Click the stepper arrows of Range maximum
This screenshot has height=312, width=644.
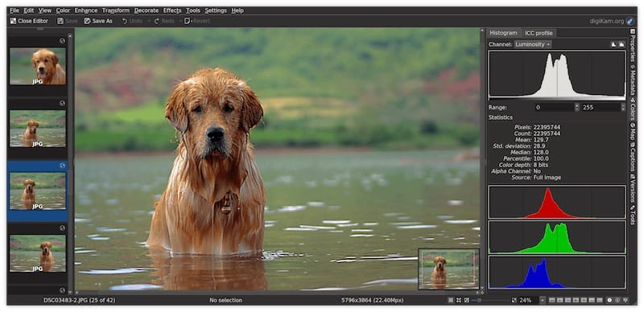tap(623, 107)
